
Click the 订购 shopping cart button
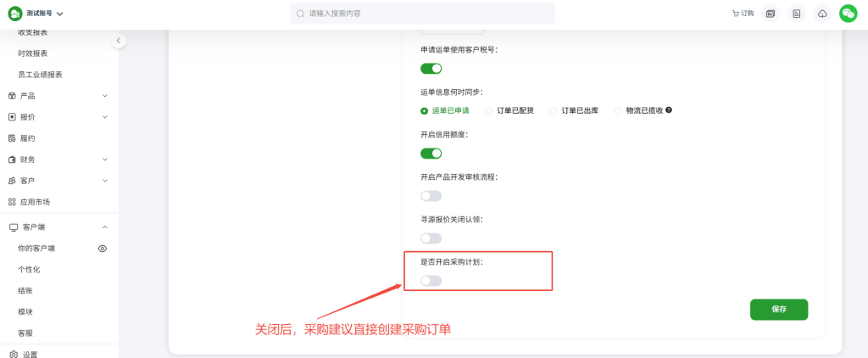click(x=742, y=14)
